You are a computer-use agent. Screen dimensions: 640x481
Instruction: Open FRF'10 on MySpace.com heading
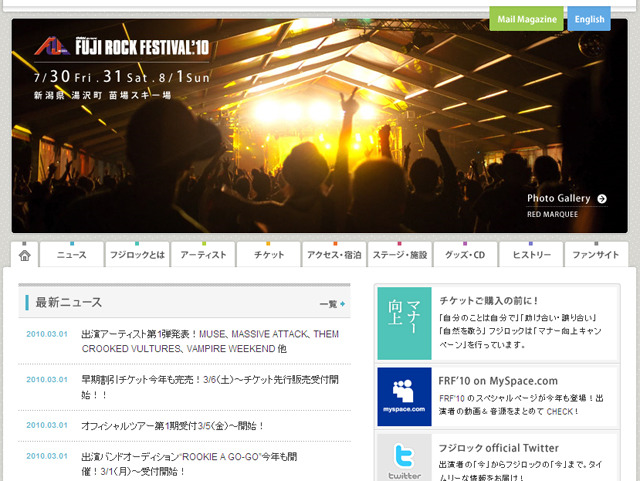pyautogui.click(x=498, y=381)
